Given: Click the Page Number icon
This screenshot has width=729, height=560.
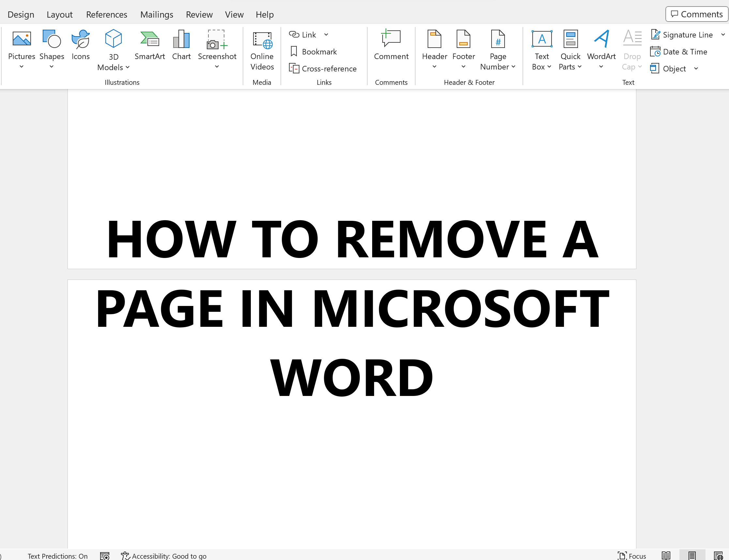Looking at the screenshot, I should coord(498,39).
